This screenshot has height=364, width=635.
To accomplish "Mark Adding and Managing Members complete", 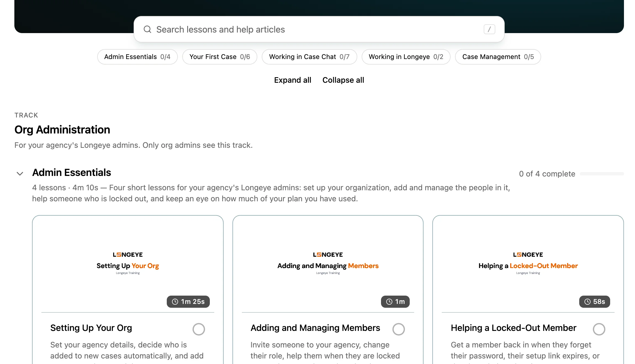I will [x=399, y=329].
